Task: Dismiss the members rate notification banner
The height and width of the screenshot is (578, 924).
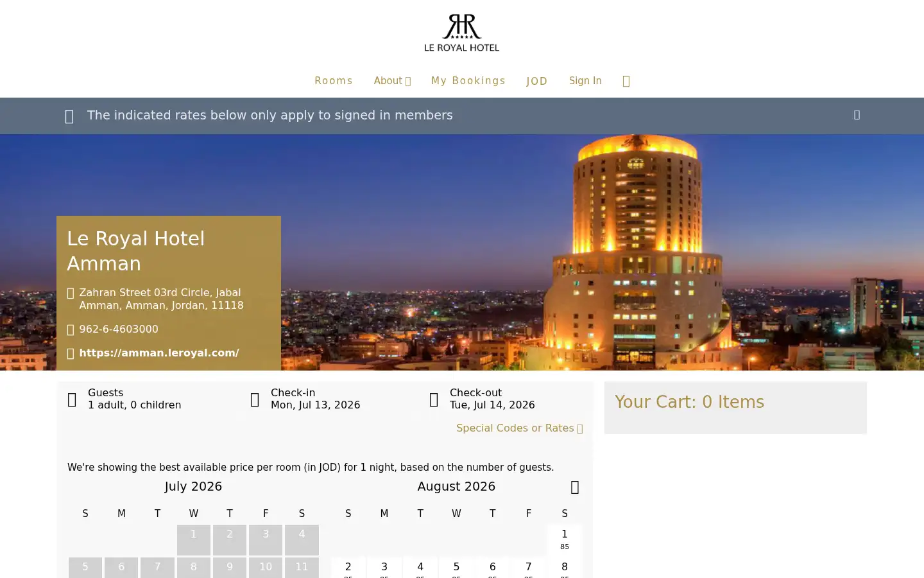Action: click(x=857, y=115)
